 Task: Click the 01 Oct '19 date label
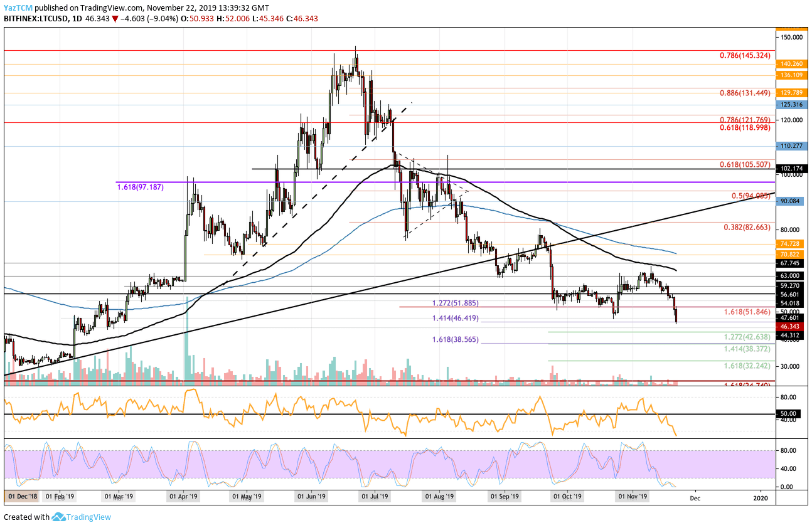click(567, 497)
